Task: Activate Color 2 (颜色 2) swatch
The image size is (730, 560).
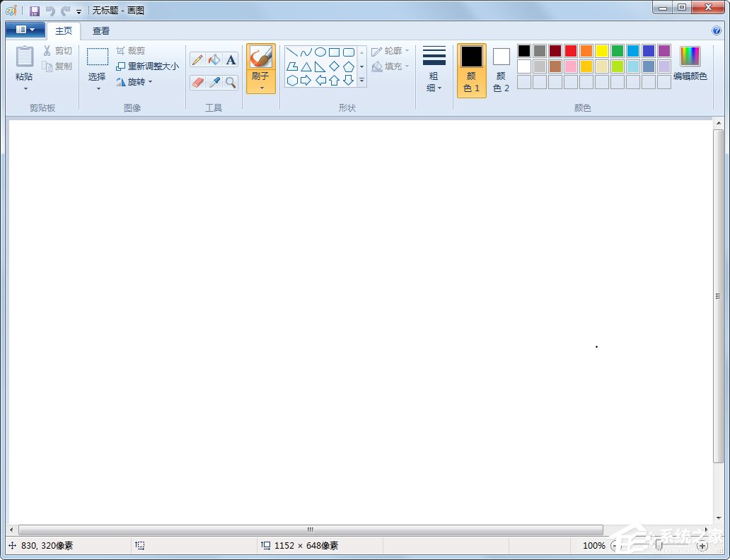Action: coord(501,71)
